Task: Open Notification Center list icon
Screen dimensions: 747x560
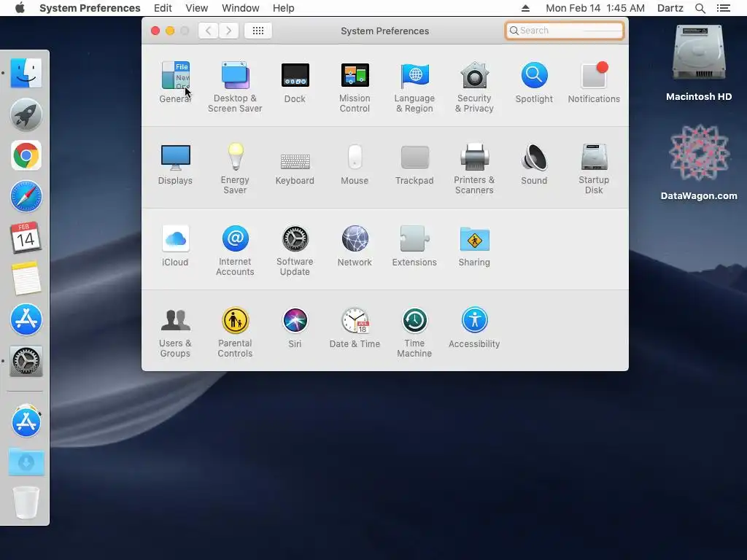Action: click(723, 8)
